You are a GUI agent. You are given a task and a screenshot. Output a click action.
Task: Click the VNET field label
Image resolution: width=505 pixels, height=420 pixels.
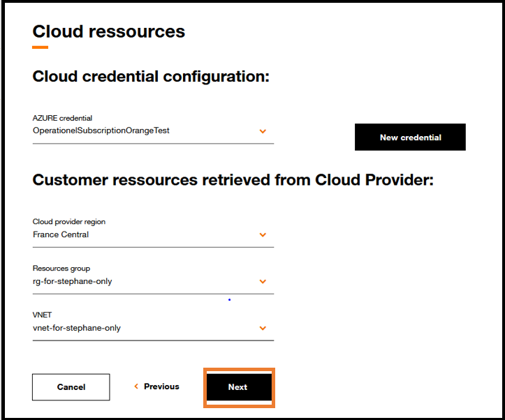pyautogui.click(x=42, y=315)
